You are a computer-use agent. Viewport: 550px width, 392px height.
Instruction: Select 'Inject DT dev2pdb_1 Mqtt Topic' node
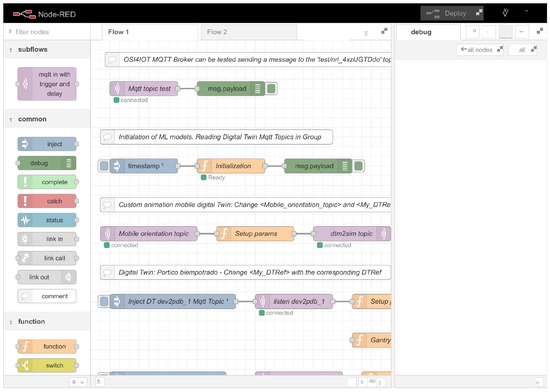tap(173, 301)
